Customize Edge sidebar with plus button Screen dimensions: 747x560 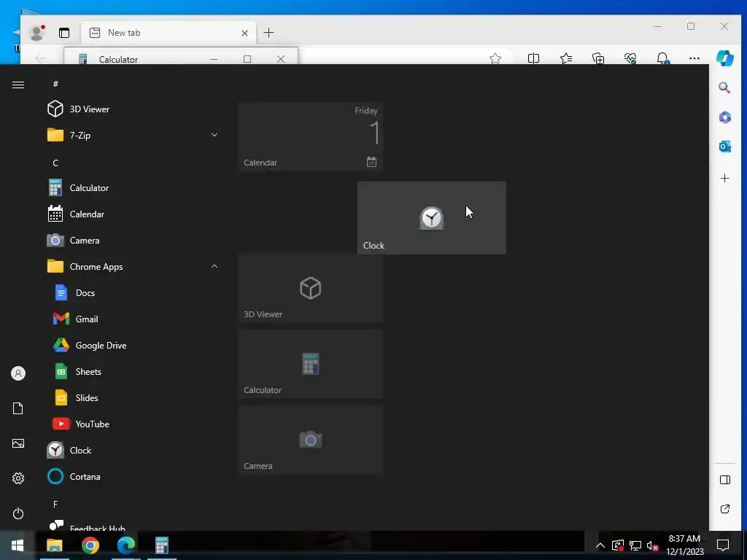tap(724, 179)
